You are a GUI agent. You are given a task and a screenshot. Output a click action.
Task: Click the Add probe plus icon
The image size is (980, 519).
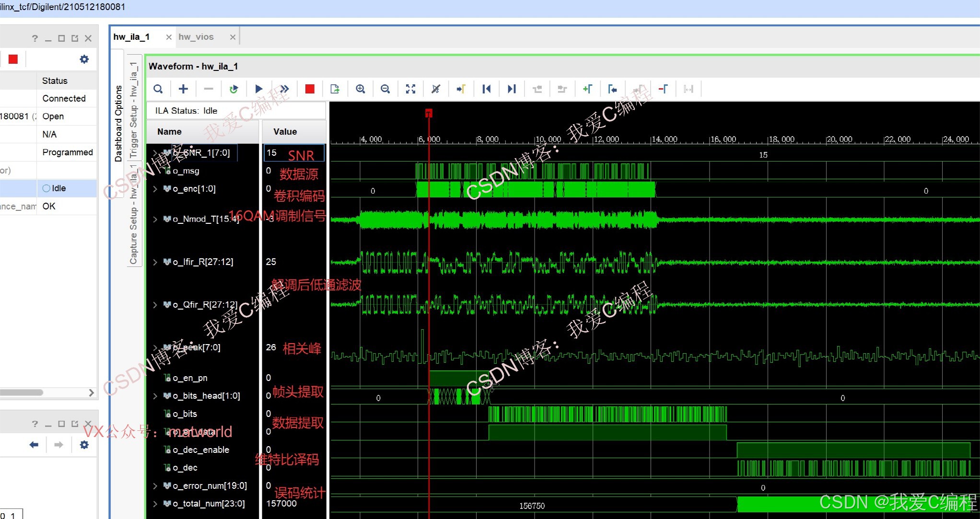coord(183,89)
